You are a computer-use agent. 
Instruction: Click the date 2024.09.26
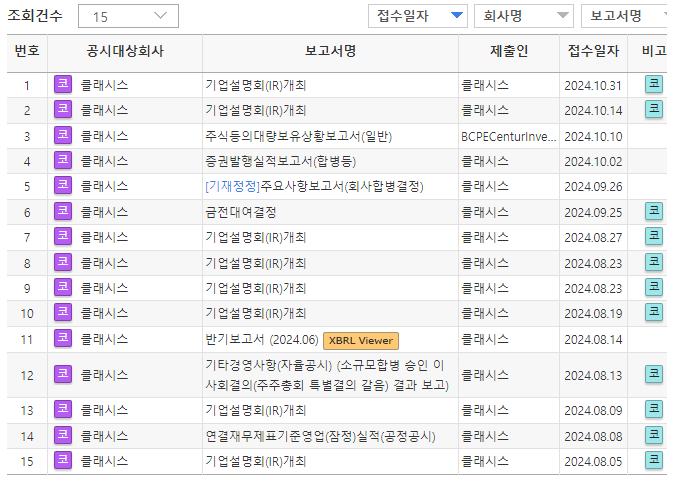click(x=593, y=187)
